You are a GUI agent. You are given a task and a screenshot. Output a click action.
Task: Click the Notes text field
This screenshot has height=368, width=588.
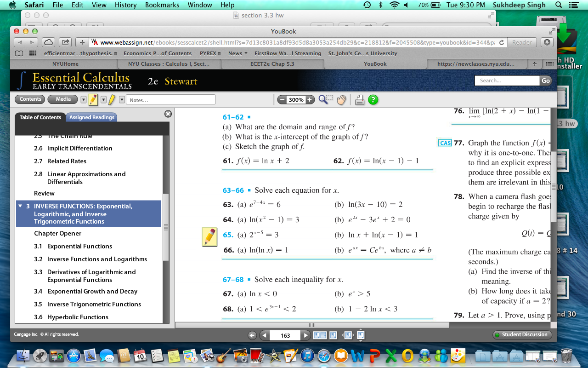(171, 100)
